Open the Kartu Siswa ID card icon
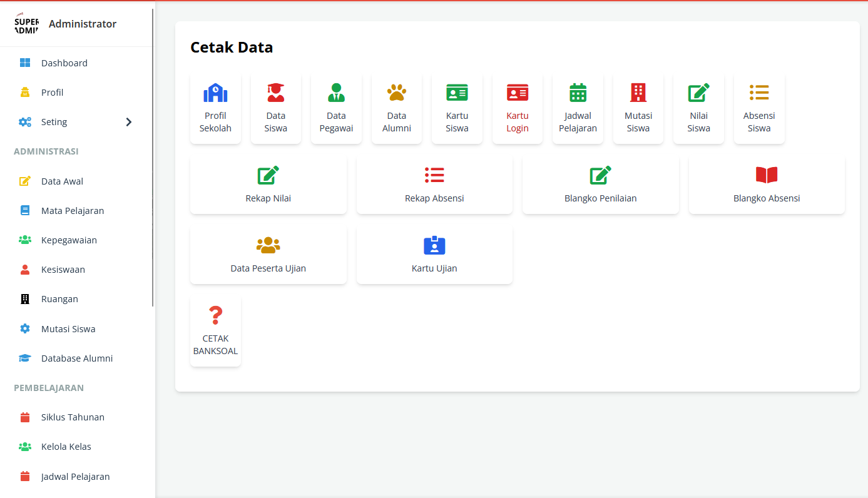The width and height of the screenshot is (868, 498). coord(457,93)
